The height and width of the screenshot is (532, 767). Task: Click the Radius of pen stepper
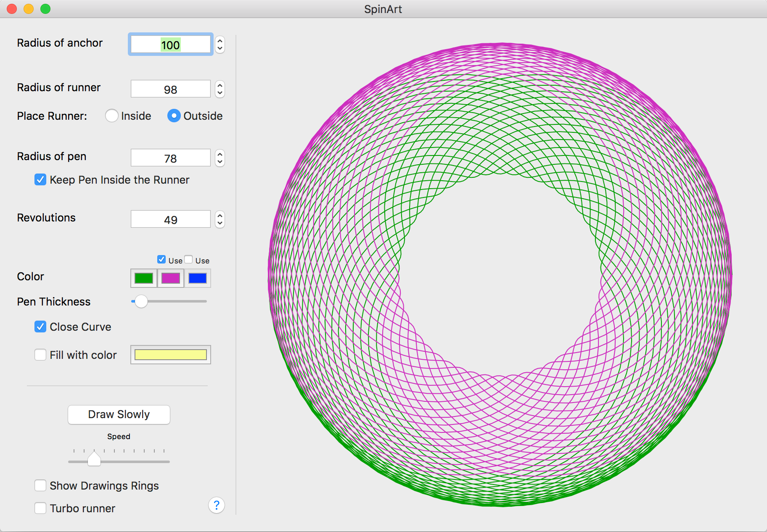[220, 158]
